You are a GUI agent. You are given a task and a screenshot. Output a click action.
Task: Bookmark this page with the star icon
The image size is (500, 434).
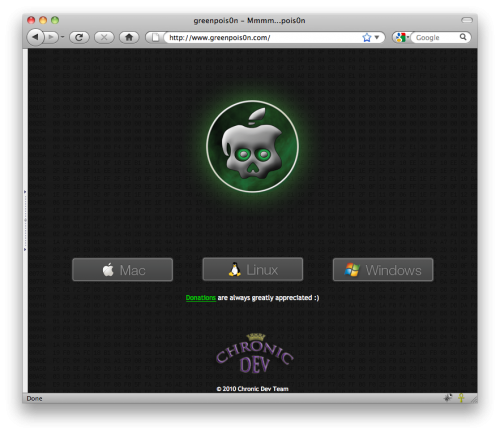click(x=367, y=37)
